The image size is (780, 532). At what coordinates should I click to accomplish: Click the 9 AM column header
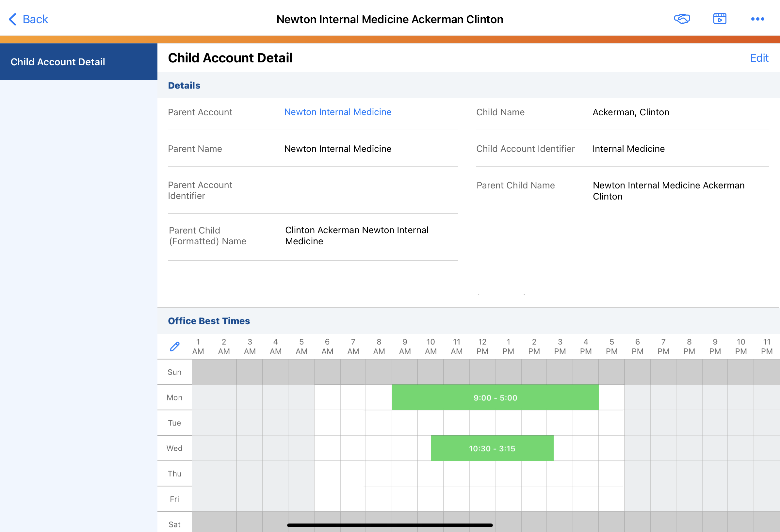(404, 347)
